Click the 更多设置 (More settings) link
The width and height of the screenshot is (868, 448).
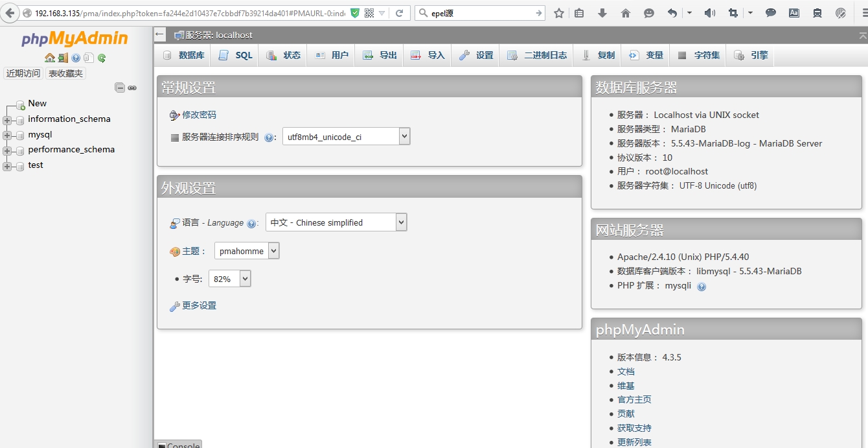point(199,305)
